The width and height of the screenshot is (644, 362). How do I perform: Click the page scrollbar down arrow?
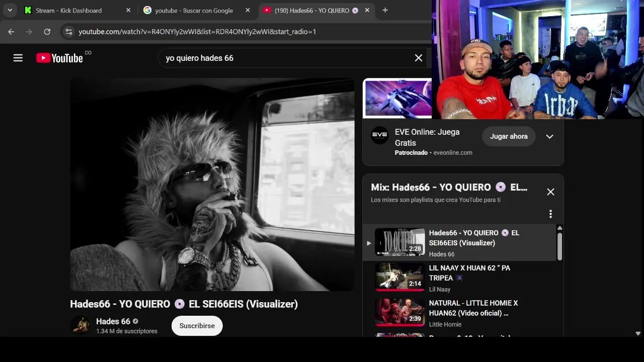638,333
